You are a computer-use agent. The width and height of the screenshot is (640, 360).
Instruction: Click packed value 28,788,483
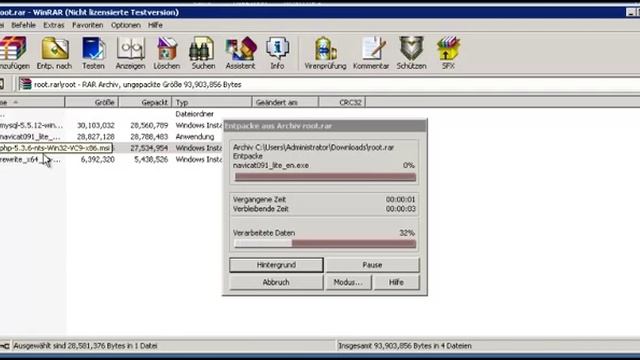[x=149, y=137]
